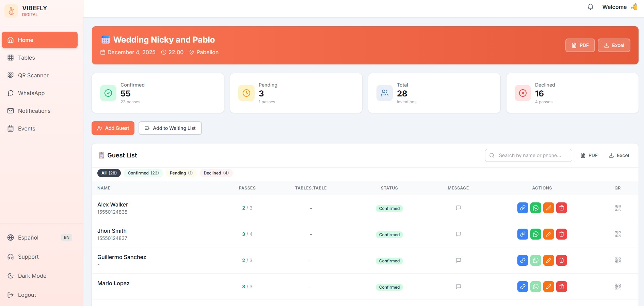This screenshot has width=644, height=306.
Task: Delete guest Alex Walker
Action: point(562,208)
